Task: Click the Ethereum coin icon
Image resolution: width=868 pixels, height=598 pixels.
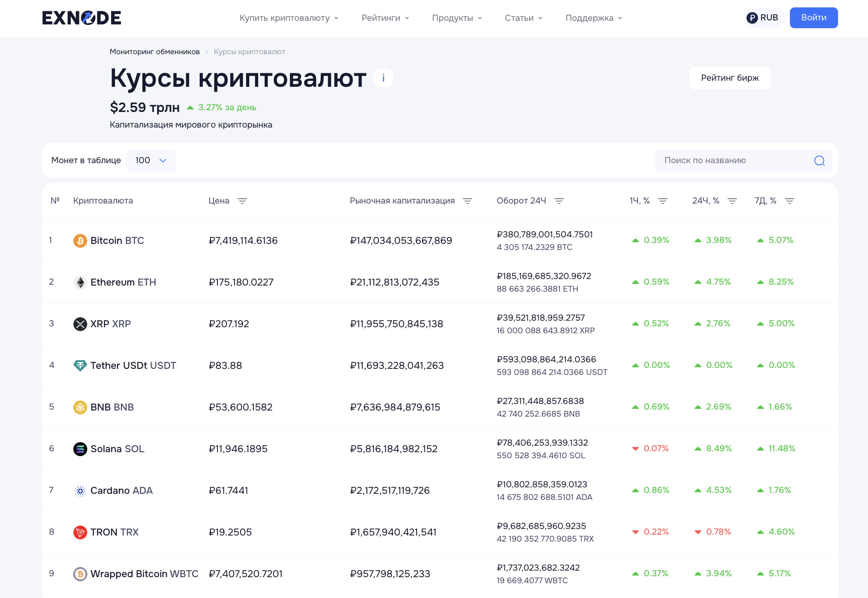Action: [80, 282]
